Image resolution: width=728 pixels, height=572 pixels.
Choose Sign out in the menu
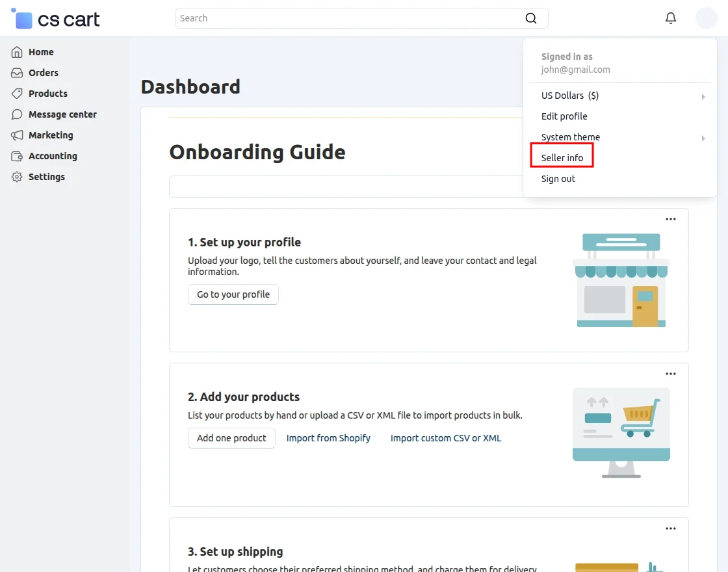click(558, 179)
